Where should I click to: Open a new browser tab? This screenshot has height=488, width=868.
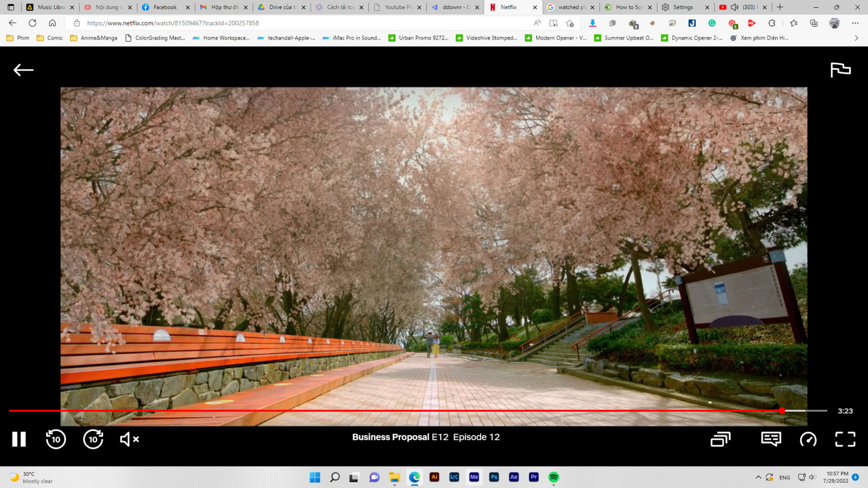[780, 7]
